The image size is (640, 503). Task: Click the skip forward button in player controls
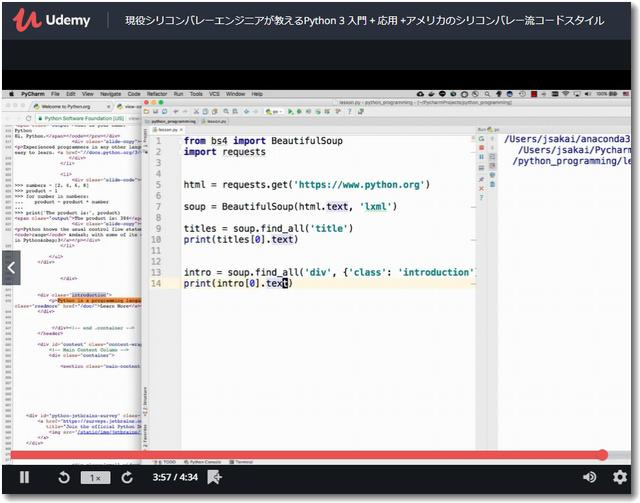[x=127, y=478]
